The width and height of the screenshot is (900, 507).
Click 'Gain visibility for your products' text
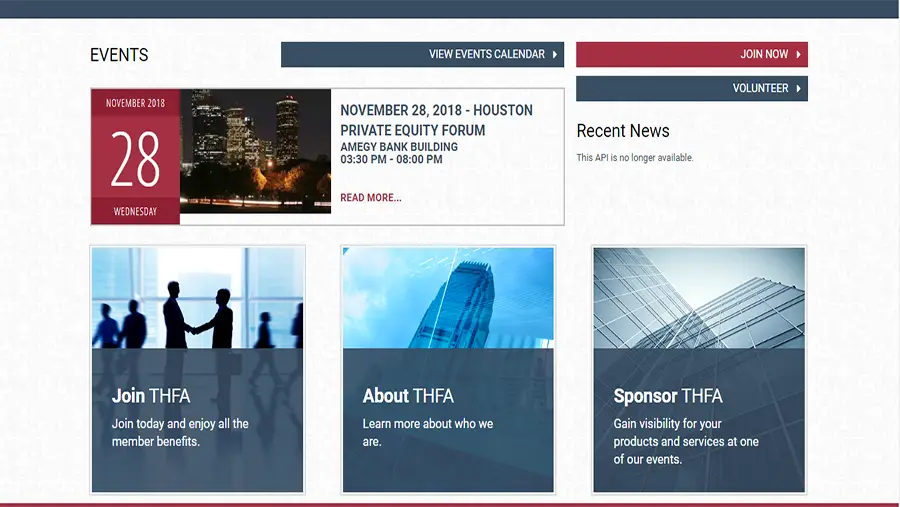[686, 441]
